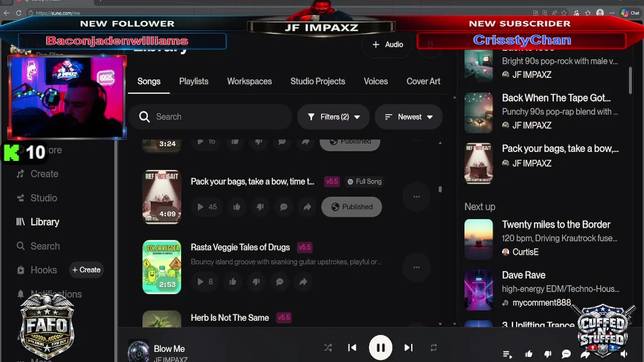
Task: Like the Pack your bags song
Action: pos(236,207)
